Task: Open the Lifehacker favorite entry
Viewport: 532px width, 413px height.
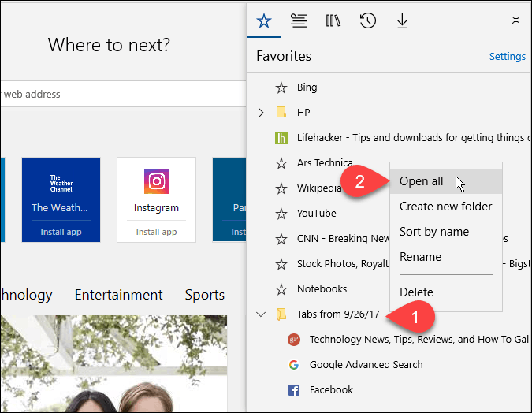Action: [x=389, y=138]
